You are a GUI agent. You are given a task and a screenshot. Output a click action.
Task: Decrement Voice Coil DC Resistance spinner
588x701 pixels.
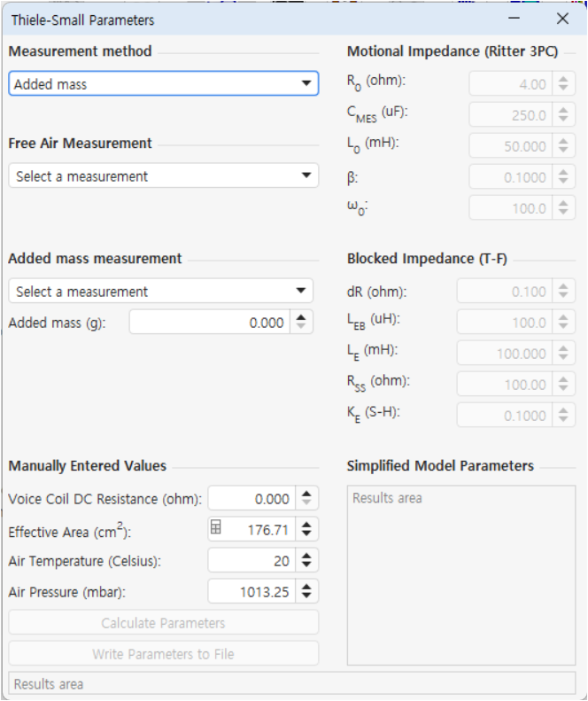(306, 504)
